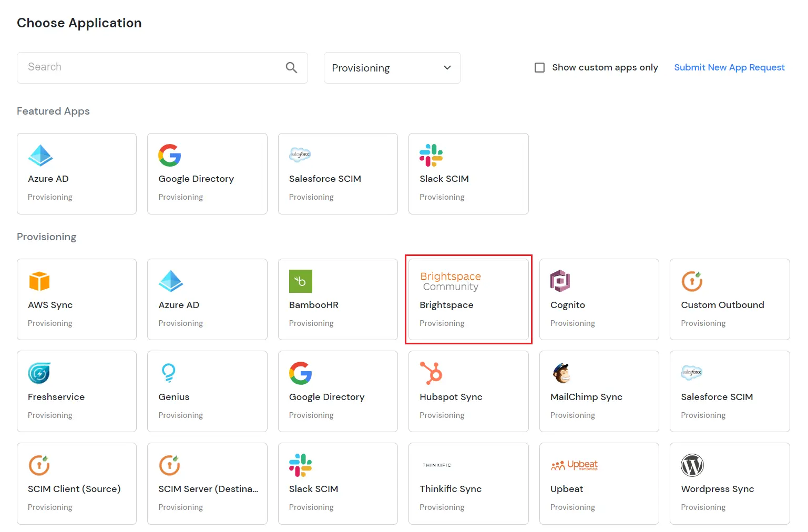Choose the Freshservice lightning bolt icon
Screen dimensions: 808x532
(x=39, y=373)
